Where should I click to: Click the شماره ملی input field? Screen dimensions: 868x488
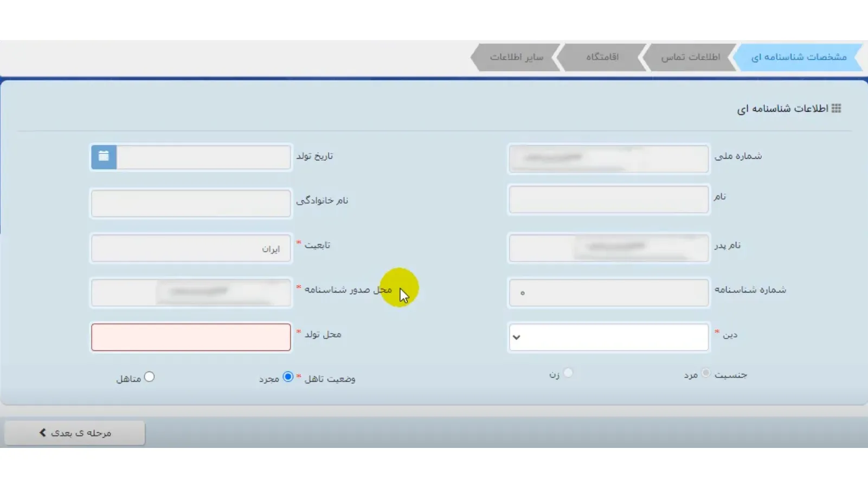tap(608, 159)
